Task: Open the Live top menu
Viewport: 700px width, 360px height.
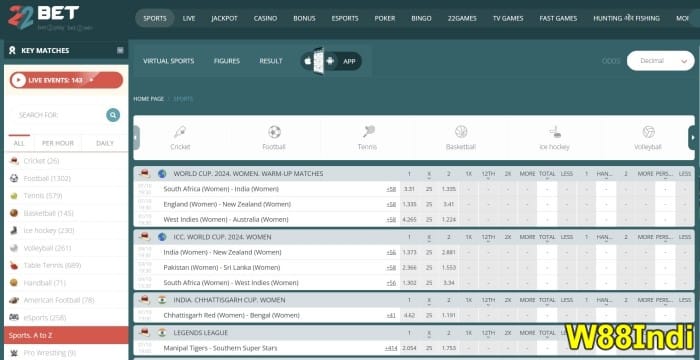Action: coord(189,18)
